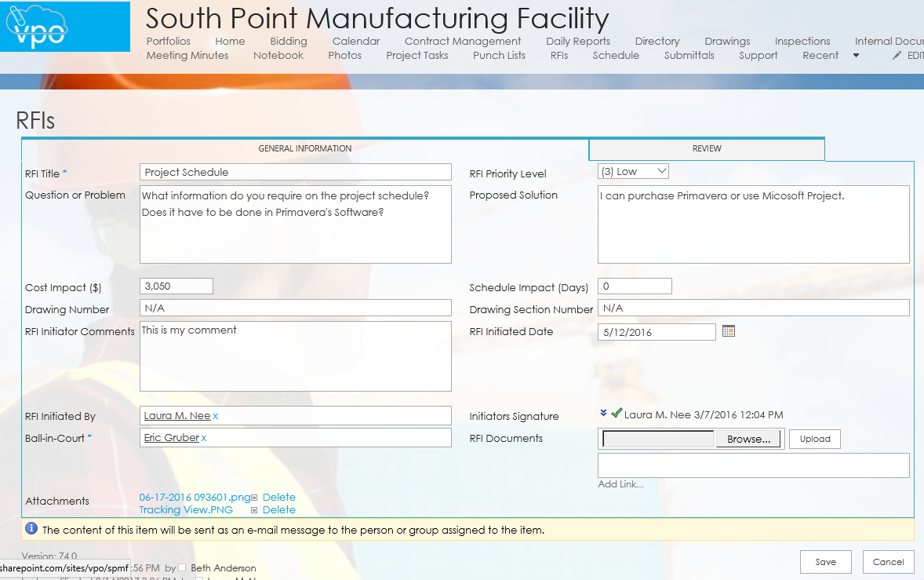Expand the Recent navigation dropdown arrow

coord(856,56)
